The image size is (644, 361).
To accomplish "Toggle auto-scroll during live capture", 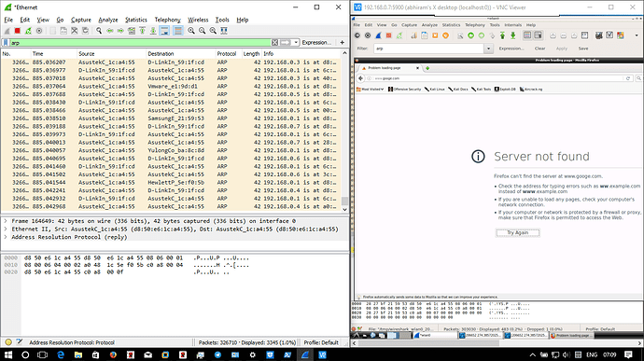I will [164, 31].
